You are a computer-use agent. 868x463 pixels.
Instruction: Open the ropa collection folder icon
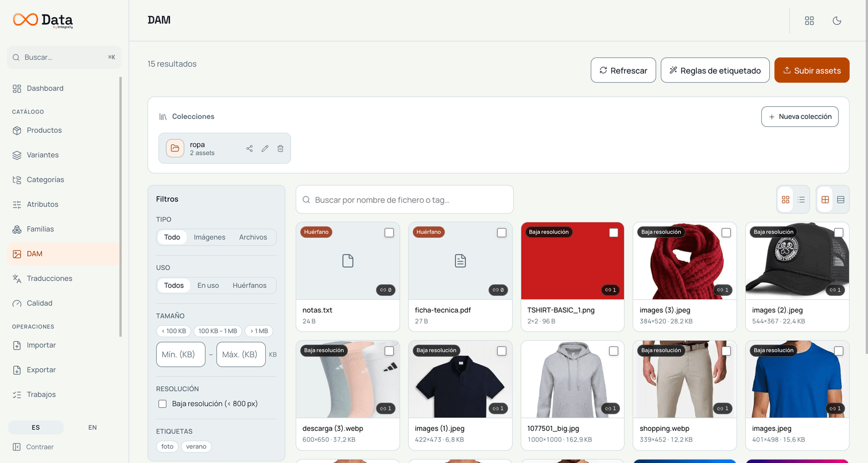175,148
